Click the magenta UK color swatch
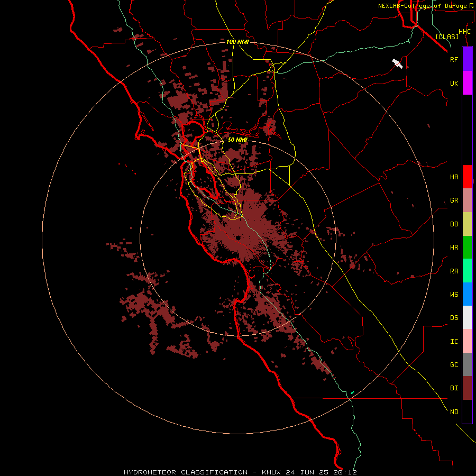This screenshot has width=476, height=476. tap(467, 83)
